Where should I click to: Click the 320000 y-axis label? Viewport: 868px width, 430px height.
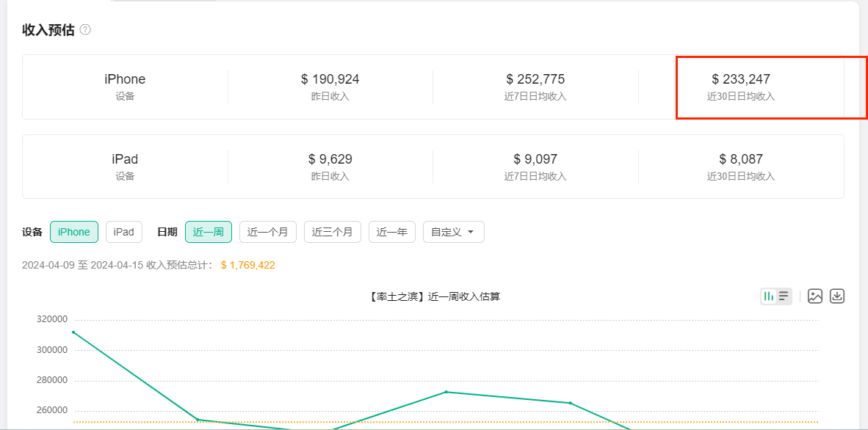click(52, 319)
